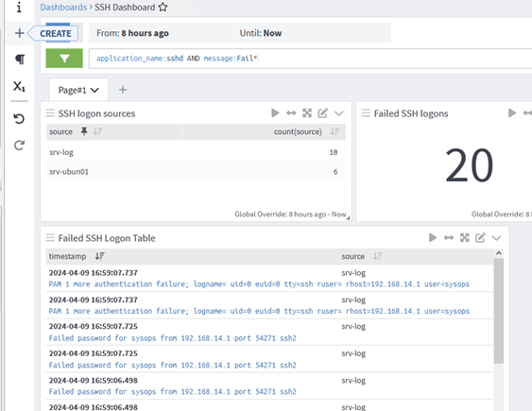Edit the SSH logon sources widget

[x=322, y=113]
